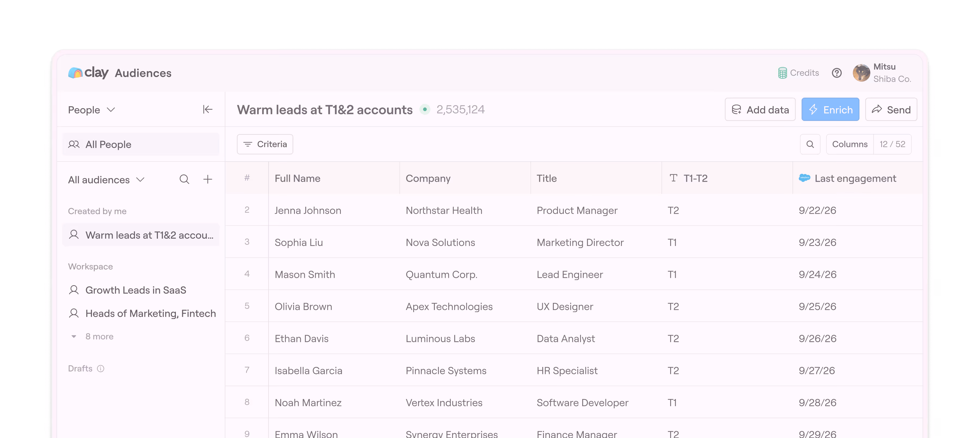The height and width of the screenshot is (438, 980).
Task: Click the 9/22/26 engagement date cell
Action: [857, 210]
